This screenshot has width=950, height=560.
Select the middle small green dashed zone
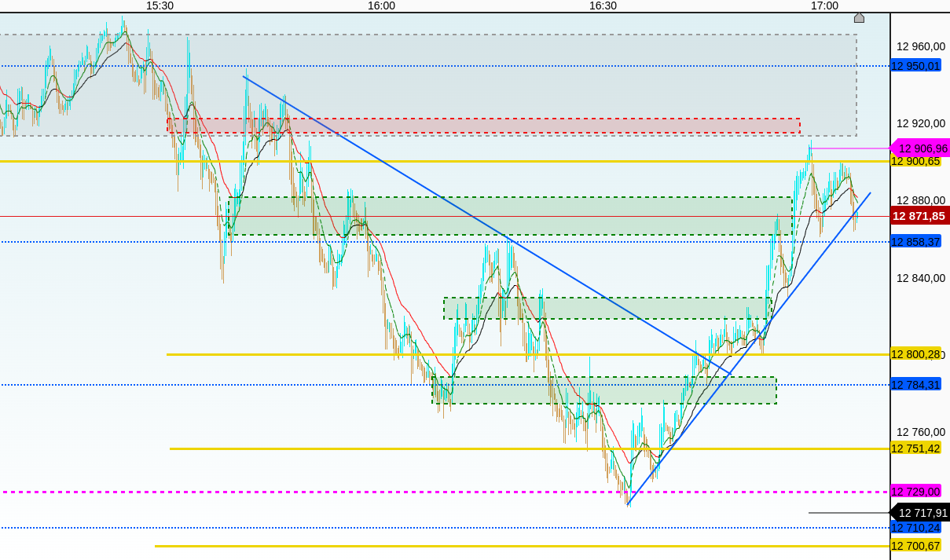click(608, 308)
